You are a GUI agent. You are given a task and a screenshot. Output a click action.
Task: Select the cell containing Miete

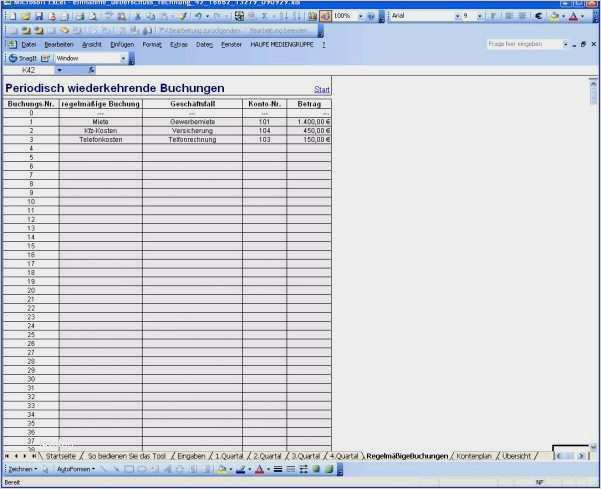click(101, 122)
